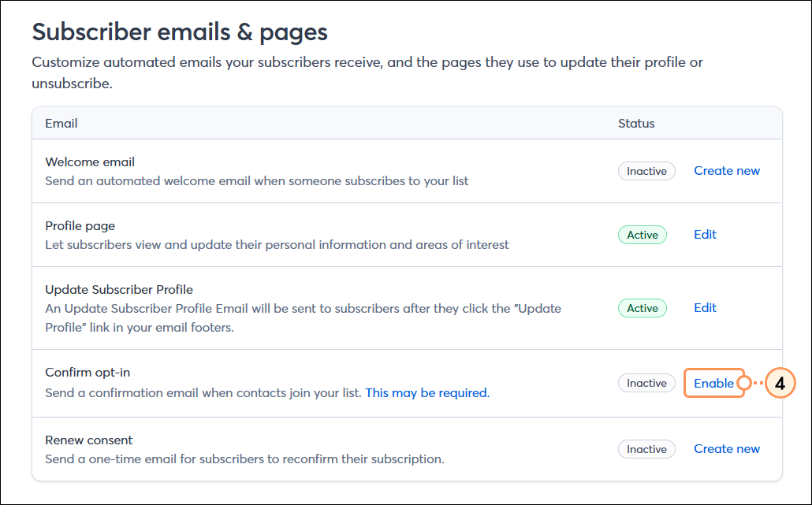The image size is (812, 505).
Task: Click the Inactive badge for Renew consent
Action: (x=646, y=448)
